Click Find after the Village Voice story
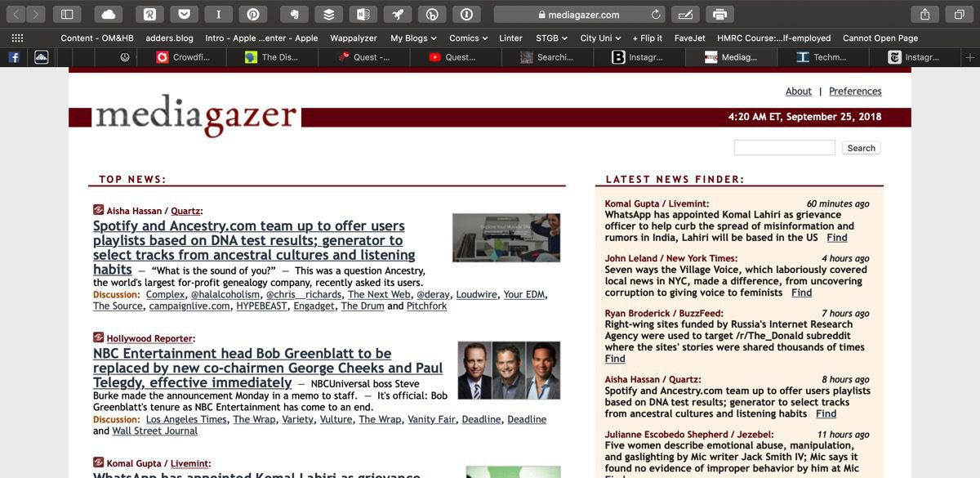This screenshot has height=478, width=980. click(801, 293)
